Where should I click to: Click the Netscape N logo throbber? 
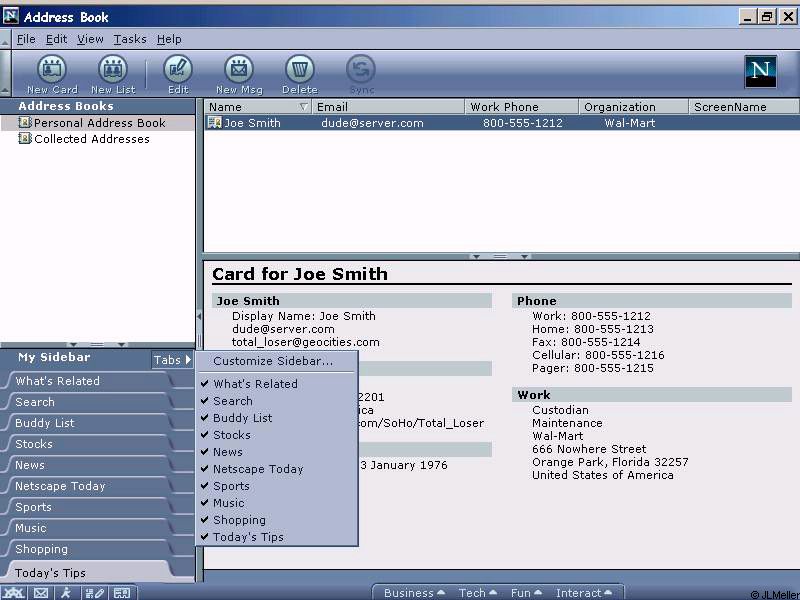760,71
